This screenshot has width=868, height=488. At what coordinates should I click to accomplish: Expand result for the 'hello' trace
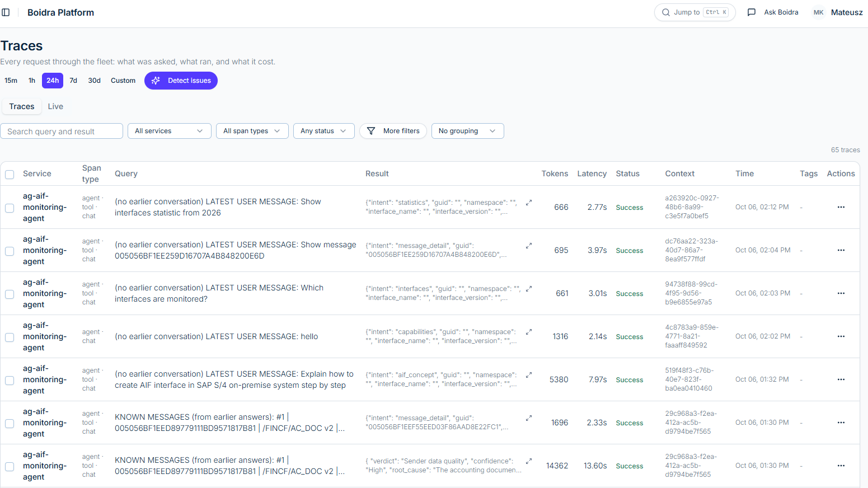529,332
